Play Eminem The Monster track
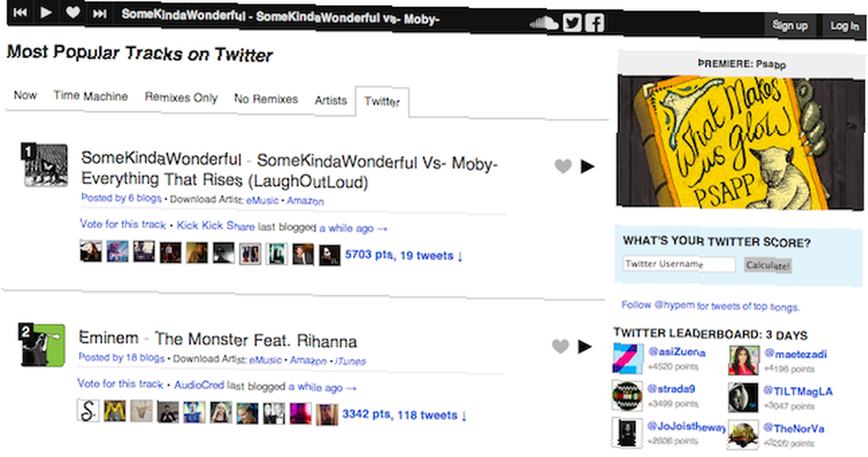 [585, 346]
